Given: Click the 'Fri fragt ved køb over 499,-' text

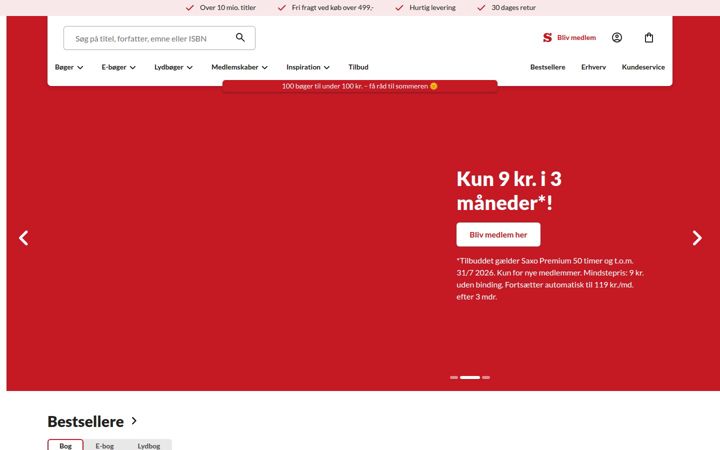Looking at the screenshot, I should 332,8.
